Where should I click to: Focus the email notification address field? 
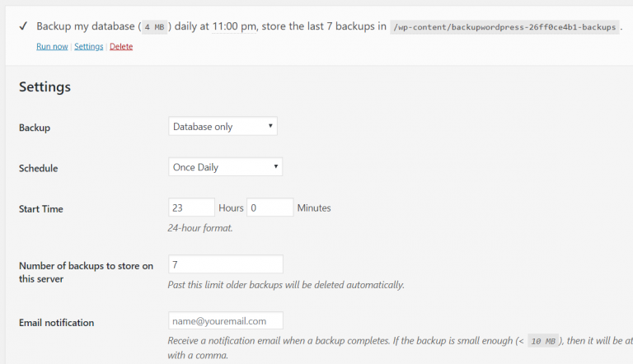click(226, 321)
